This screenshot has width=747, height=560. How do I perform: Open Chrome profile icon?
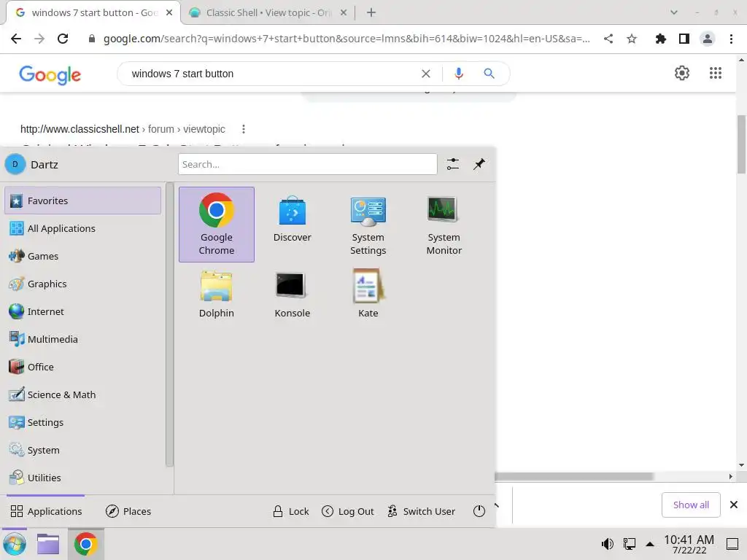708,39
